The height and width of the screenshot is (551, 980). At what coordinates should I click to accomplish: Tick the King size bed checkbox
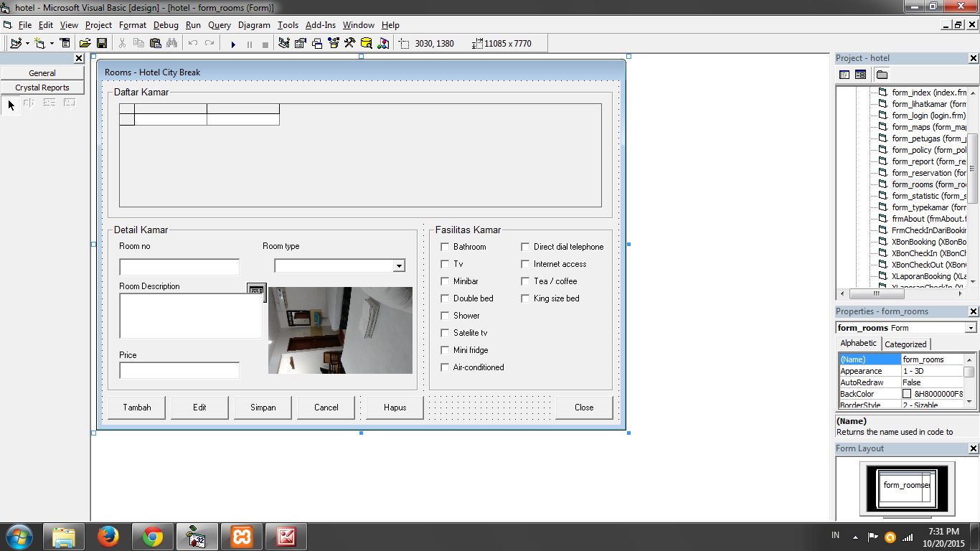pos(526,298)
